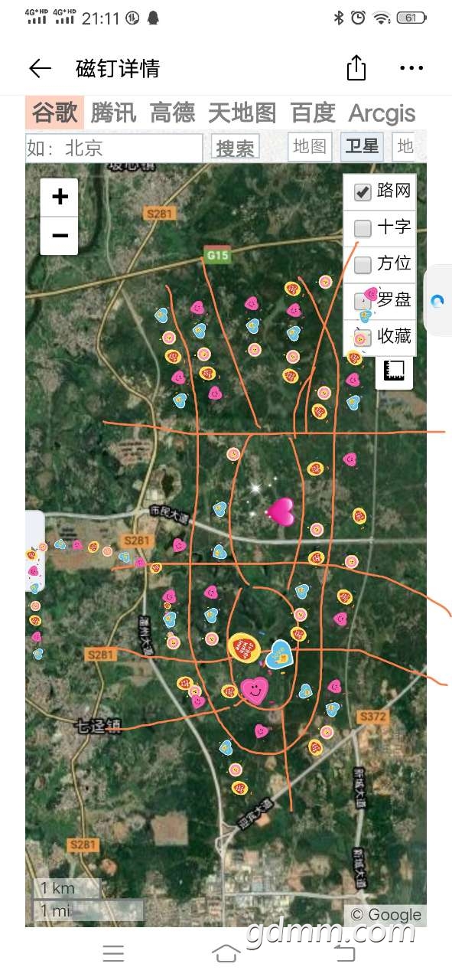Switch to 地图 view mode
Screen dimensions: 452x980
310,147
